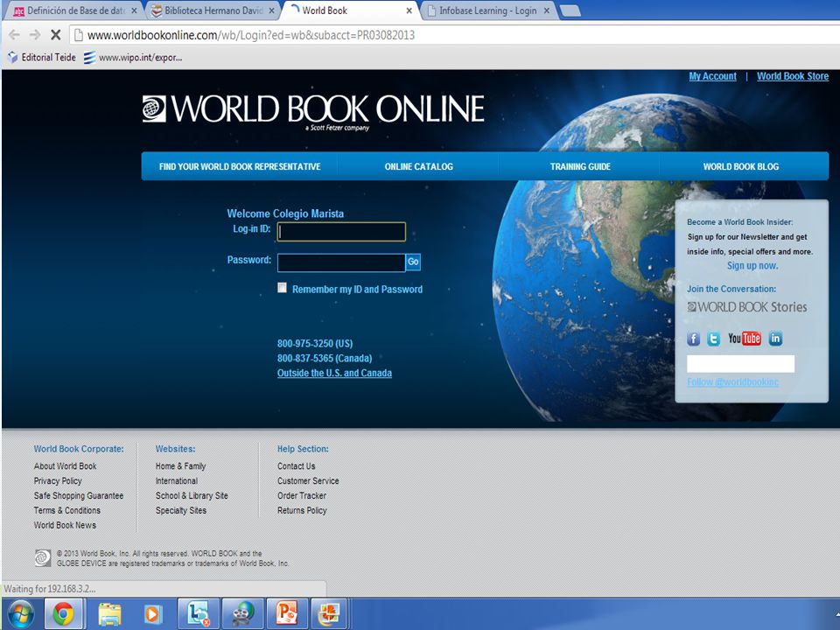Viewport: 840px width, 630px height.
Task: Open Safe Shopping Guarantee footer link
Action: pyautogui.click(x=79, y=495)
